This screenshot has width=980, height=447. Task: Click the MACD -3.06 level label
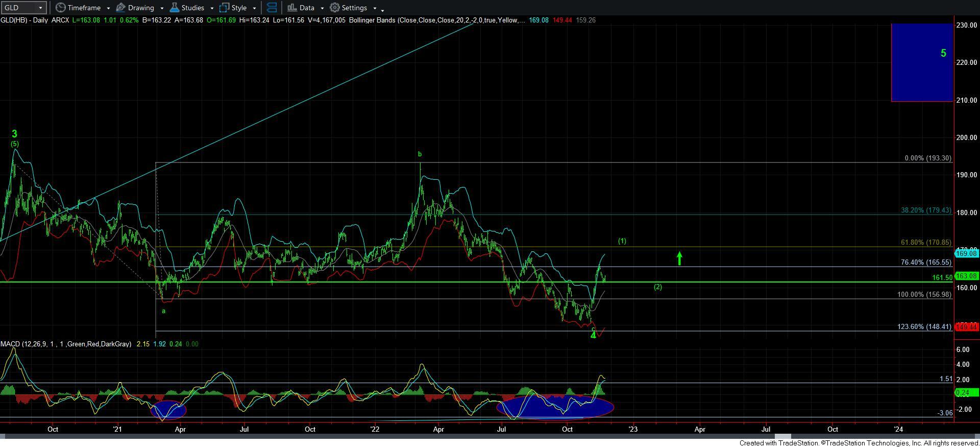(x=945, y=413)
